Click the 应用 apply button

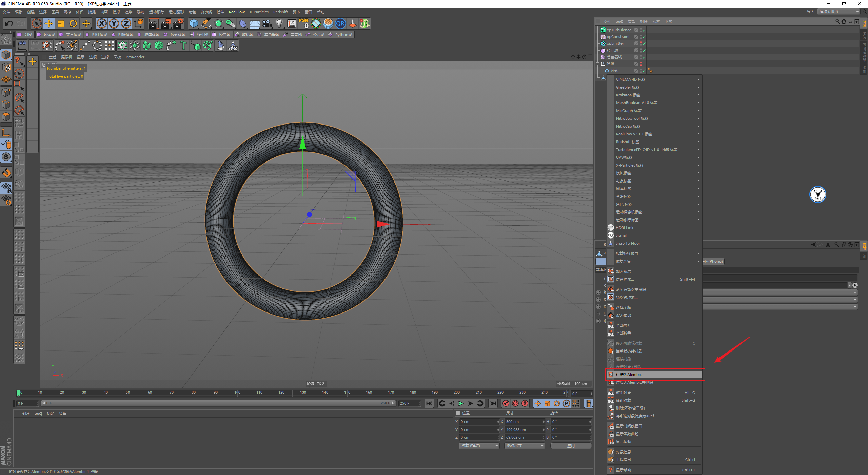571,445
